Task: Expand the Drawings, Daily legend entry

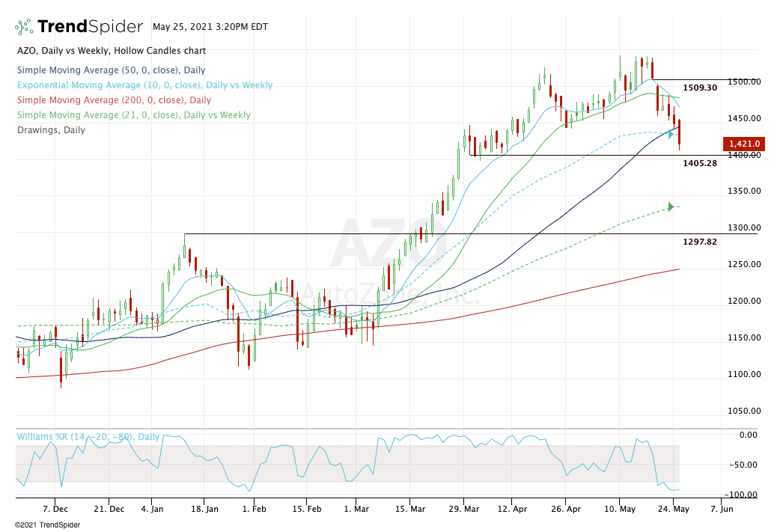Action: [50, 130]
